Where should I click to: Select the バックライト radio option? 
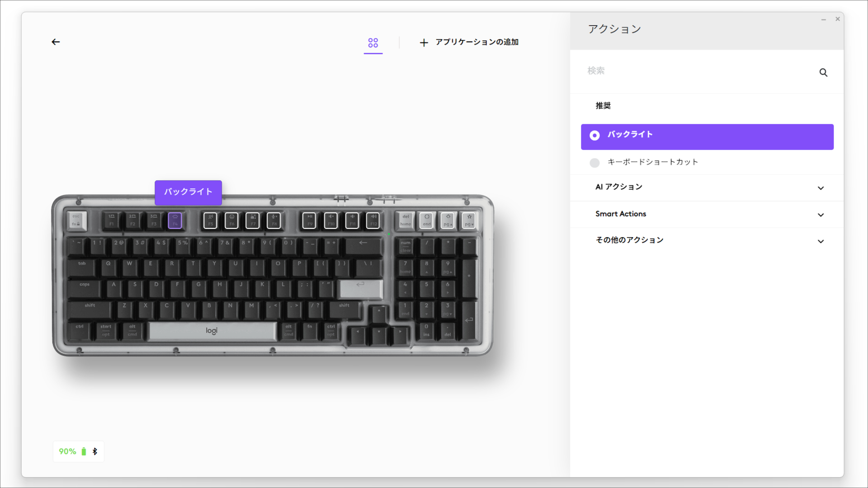(707, 137)
